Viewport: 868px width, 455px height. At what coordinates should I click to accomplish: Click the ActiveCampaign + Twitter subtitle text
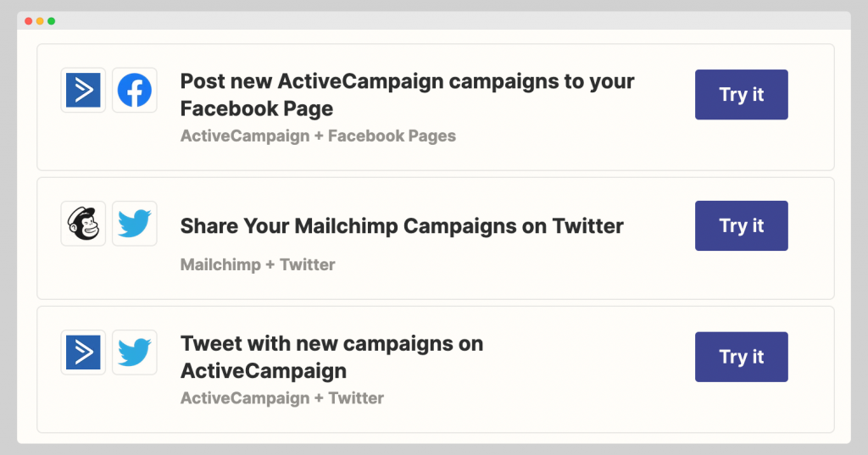pyautogui.click(x=282, y=398)
